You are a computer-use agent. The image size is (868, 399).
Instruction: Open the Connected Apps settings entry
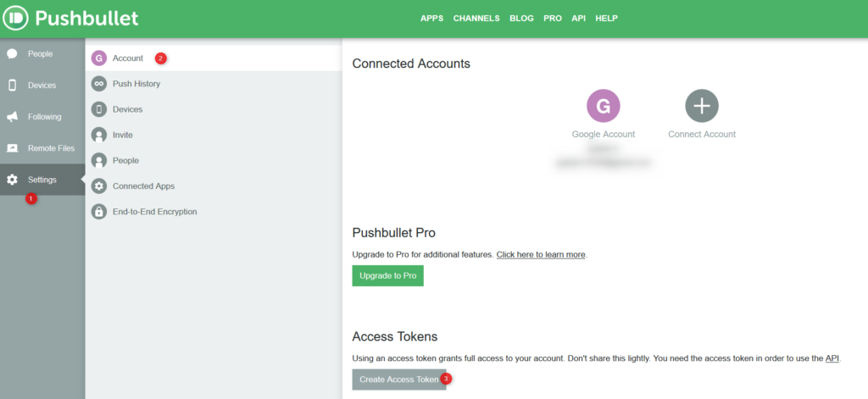point(214,186)
